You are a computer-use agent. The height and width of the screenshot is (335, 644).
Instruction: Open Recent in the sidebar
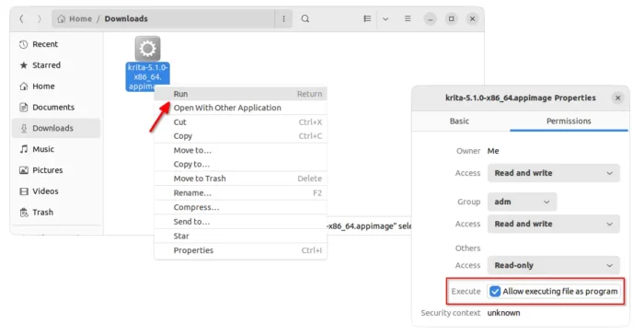(x=56, y=44)
